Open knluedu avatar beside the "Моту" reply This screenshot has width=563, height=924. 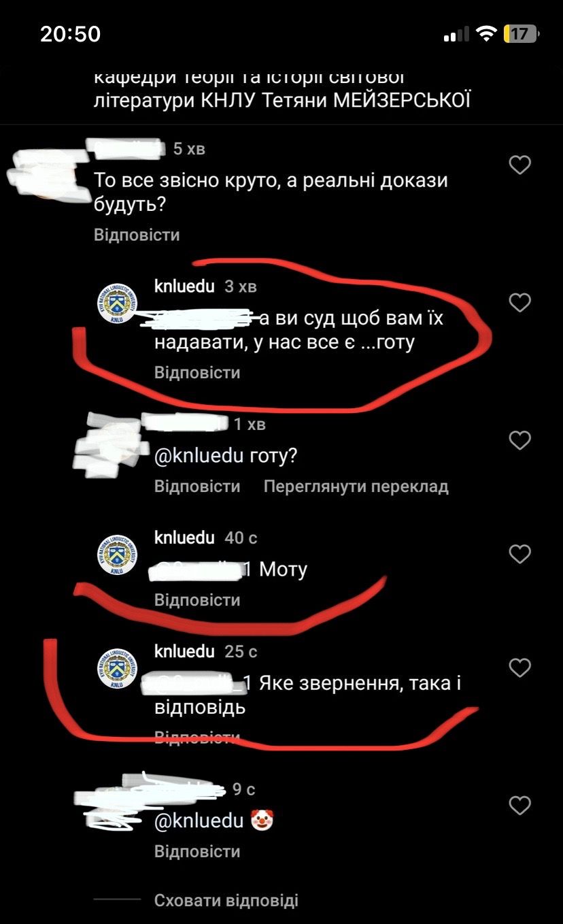click(118, 555)
